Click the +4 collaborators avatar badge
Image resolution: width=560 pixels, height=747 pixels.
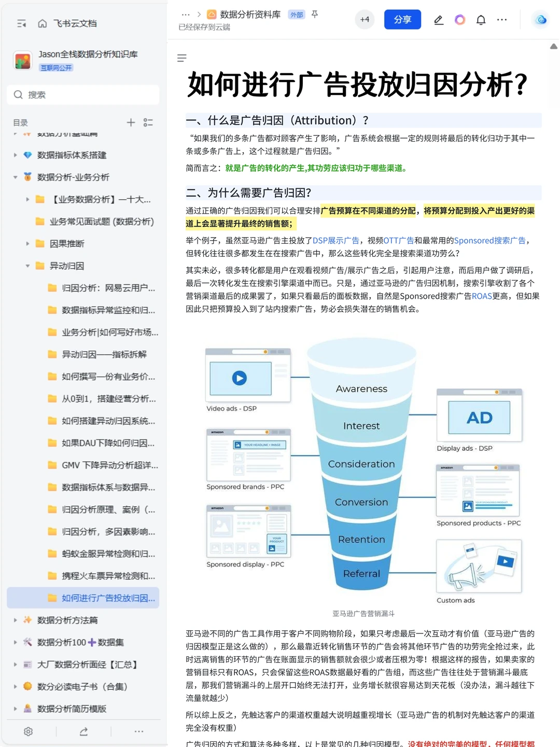[x=365, y=19]
